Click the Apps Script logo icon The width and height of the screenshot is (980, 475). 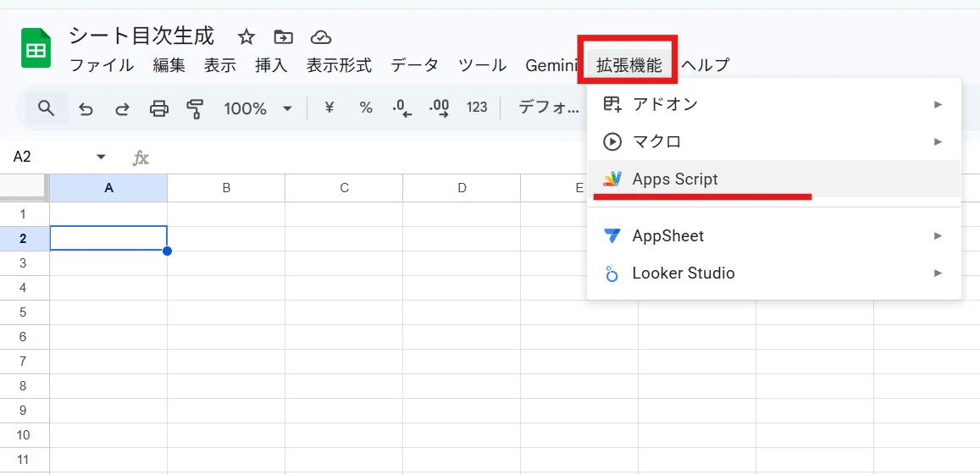pyautogui.click(x=612, y=180)
